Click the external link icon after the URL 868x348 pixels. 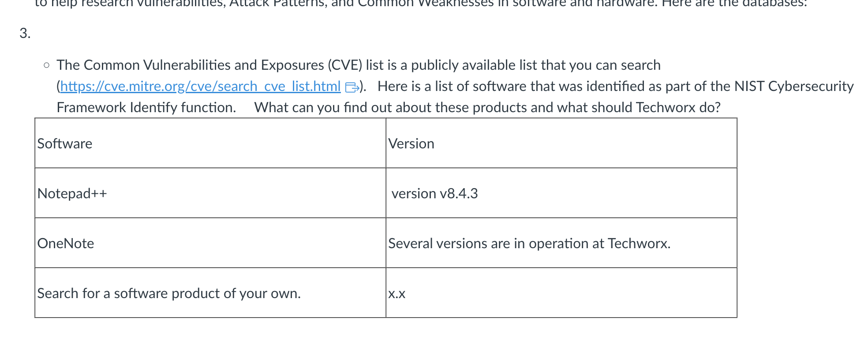click(x=352, y=87)
